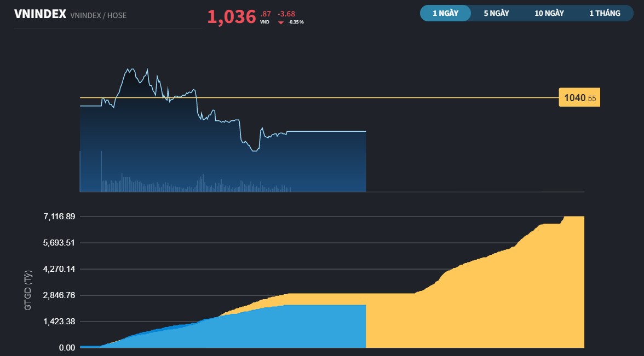
Task: Click the large red price value 1,036.87
Action: [x=233, y=16]
